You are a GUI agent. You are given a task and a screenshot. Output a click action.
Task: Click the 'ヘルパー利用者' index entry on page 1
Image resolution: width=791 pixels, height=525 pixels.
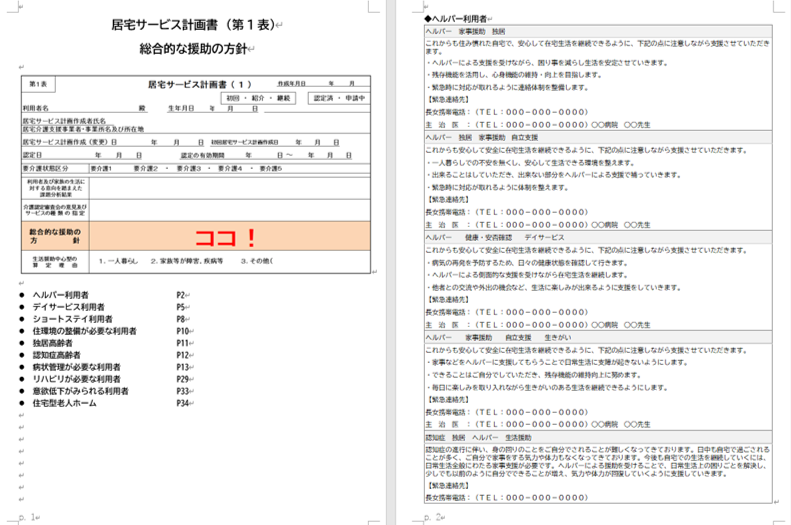61,295
